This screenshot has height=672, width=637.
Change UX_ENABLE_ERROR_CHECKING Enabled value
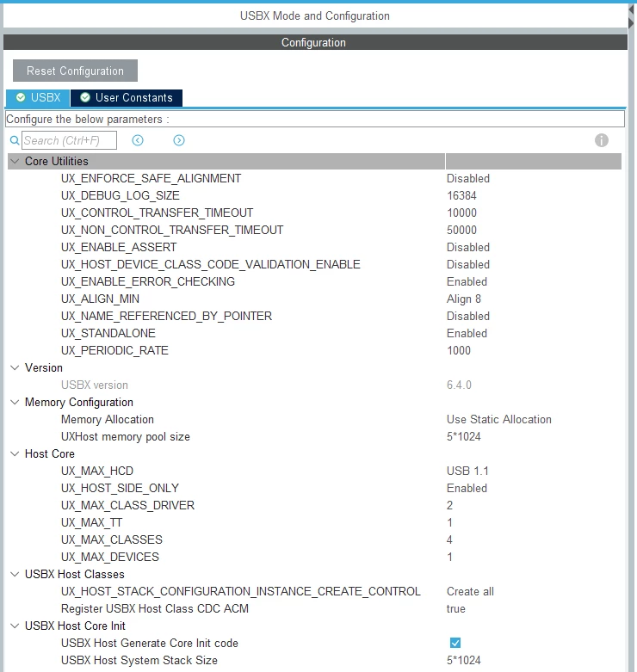467,281
